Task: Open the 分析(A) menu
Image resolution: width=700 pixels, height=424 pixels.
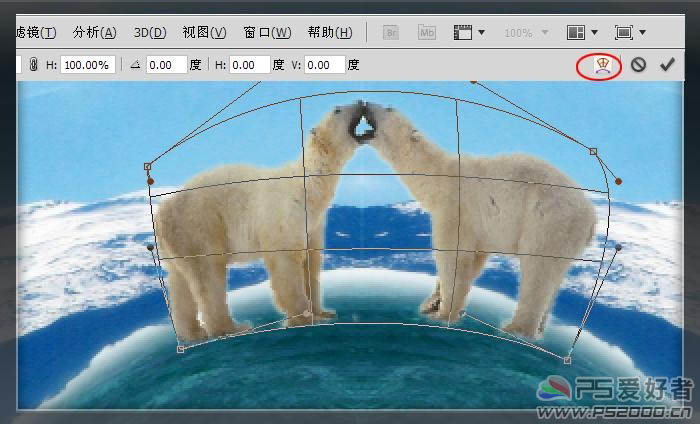Action: click(95, 33)
